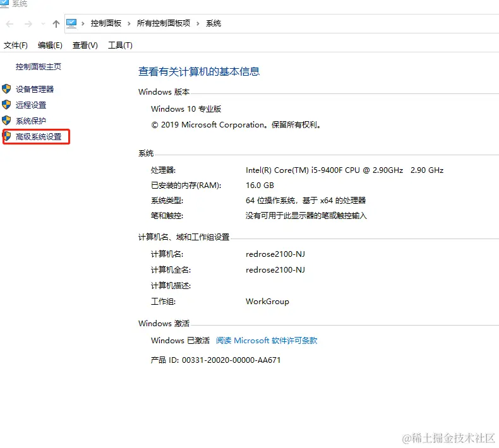Click the 笔和触控 label
The image size is (499, 448).
click(167, 216)
